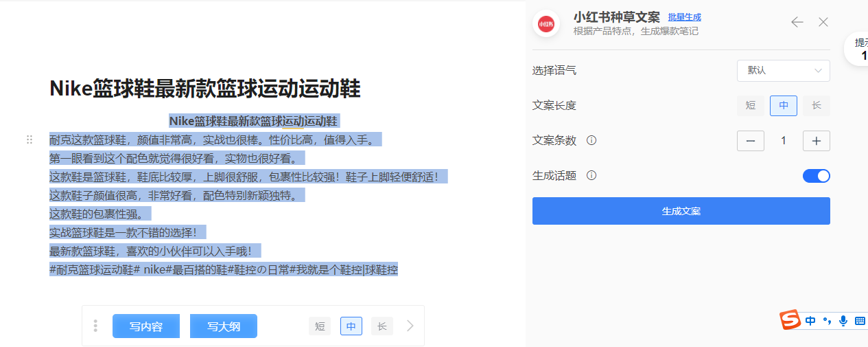Open the 批量生成 link
Image resolution: width=868 pixels, height=347 pixels.
click(685, 17)
